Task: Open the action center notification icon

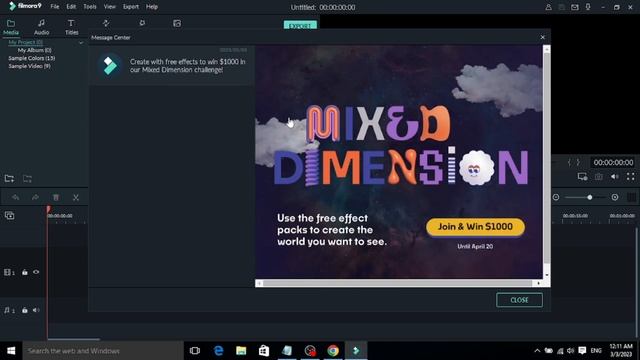Action: point(582,351)
